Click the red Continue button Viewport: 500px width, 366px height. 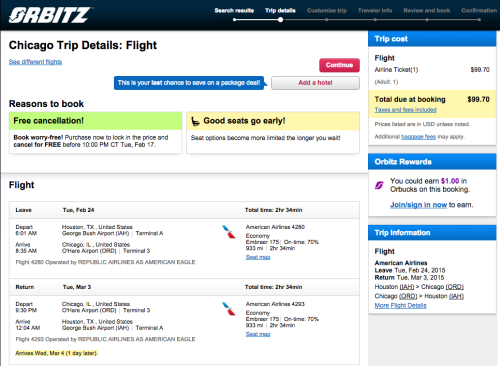pos(339,65)
